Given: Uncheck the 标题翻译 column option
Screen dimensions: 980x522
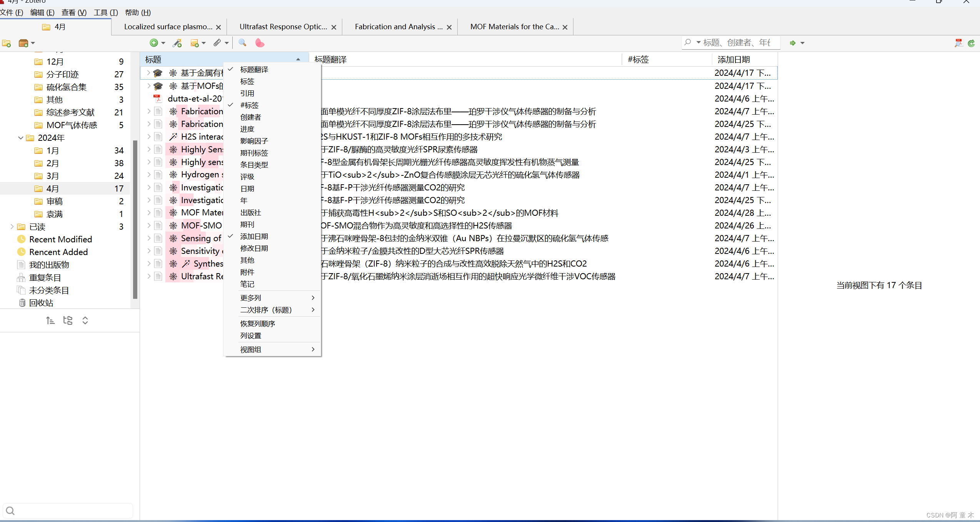Looking at the screenshot, I should pos(254,70).
